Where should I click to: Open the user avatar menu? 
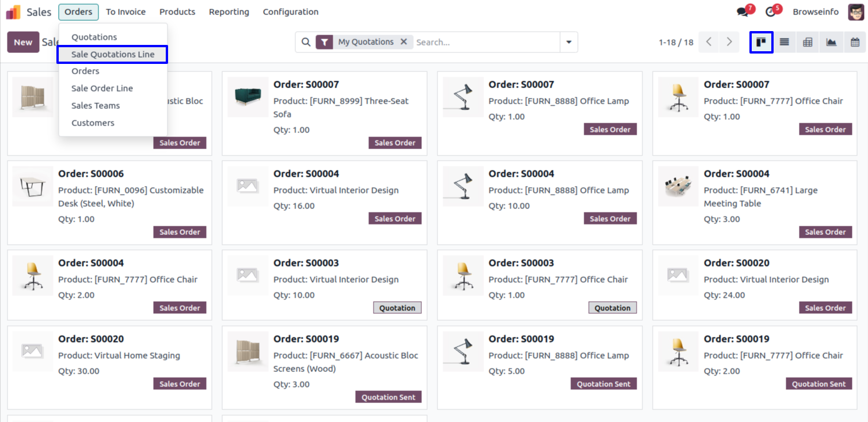point(856,12)
